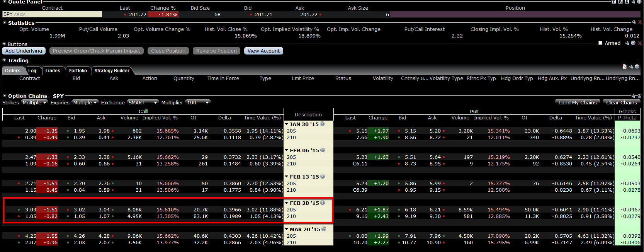Click the Close Position button
This screenshot has height=252, width=644.
168,51
